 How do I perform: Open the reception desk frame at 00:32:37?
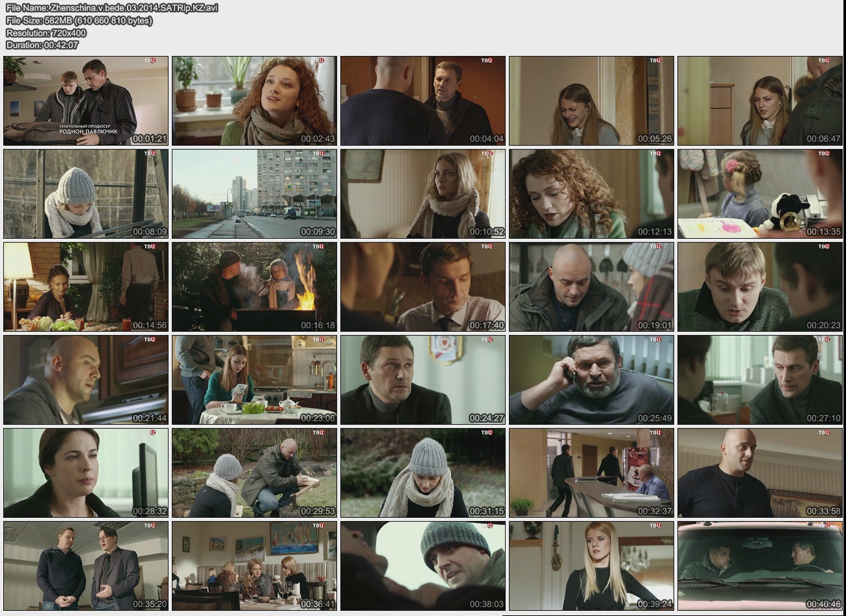coord(592,474)
